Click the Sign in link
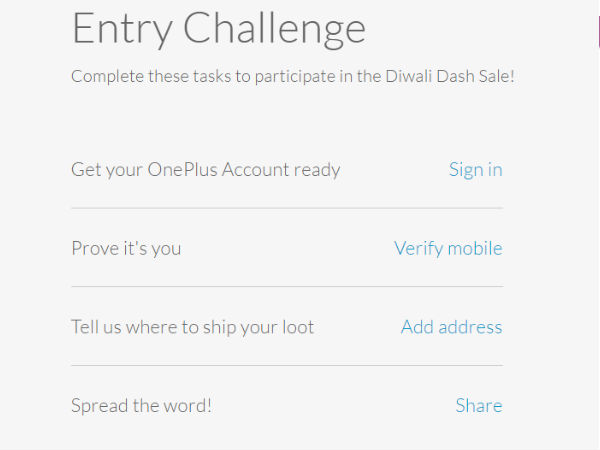600x450 pixels. pyautogui.click(x=475, y=170)
